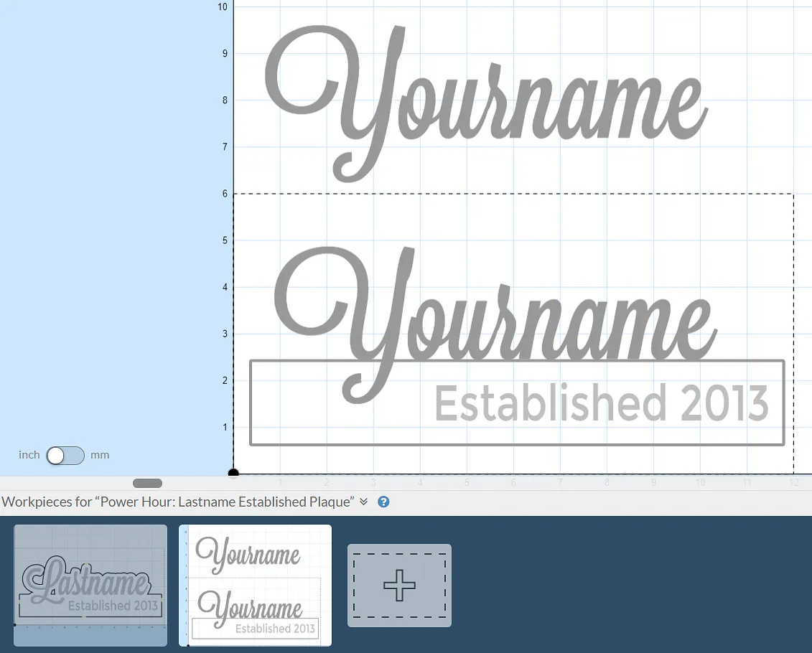This screenshot has height=653, width=812.
Task: Click the 6 mark on vertical ruler
Action: point(225,194)
